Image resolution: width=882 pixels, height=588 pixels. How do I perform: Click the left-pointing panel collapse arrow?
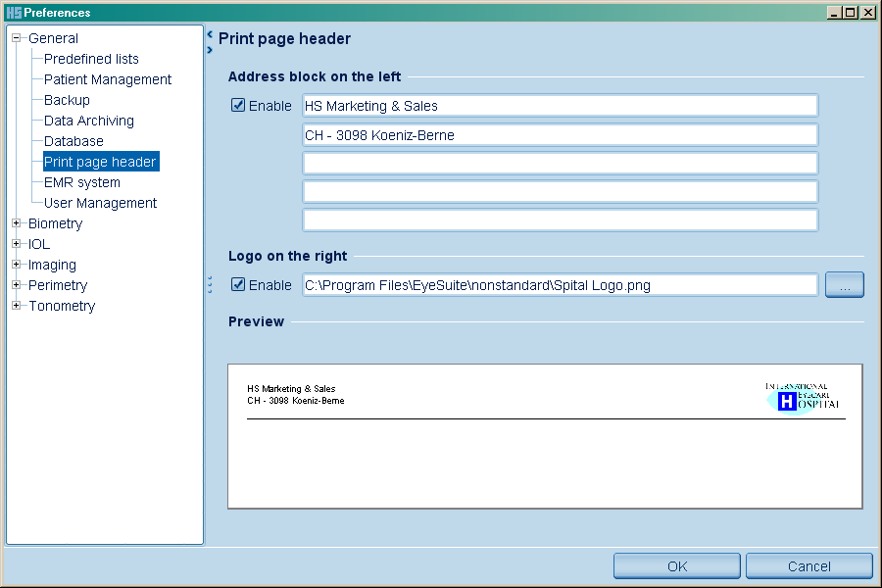tap(210, 34)
